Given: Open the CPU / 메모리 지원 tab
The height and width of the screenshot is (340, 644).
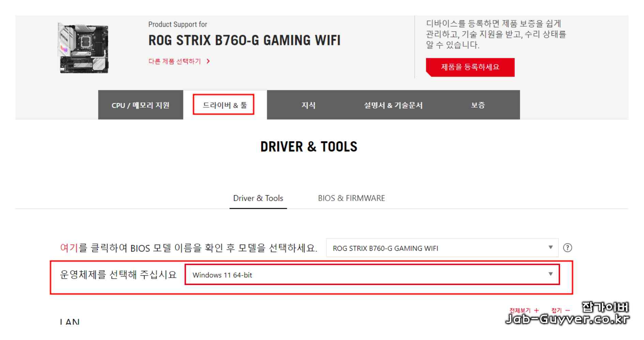Looking at the screenshot, I should pyautogui.click(x=140, y=105).
